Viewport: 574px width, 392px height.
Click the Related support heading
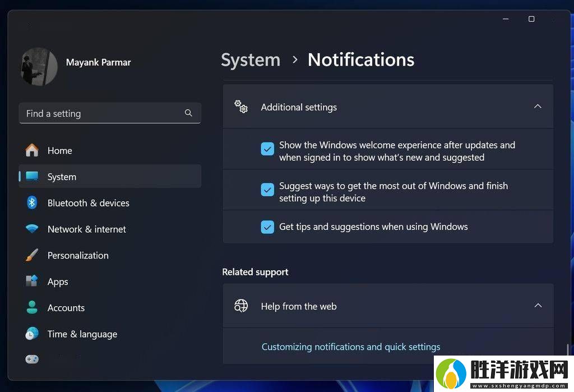tap(255, 272)
